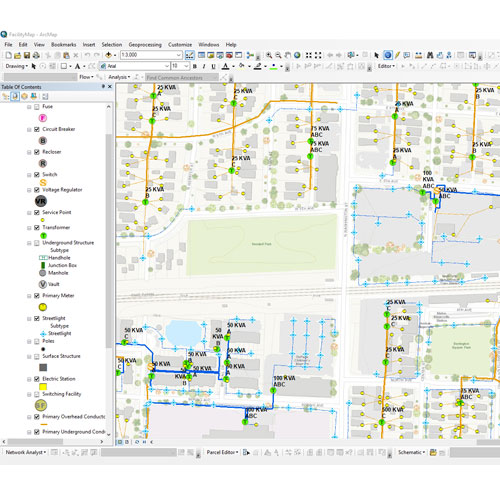Open the Find binoculars tool

click(x=430, y=55)
